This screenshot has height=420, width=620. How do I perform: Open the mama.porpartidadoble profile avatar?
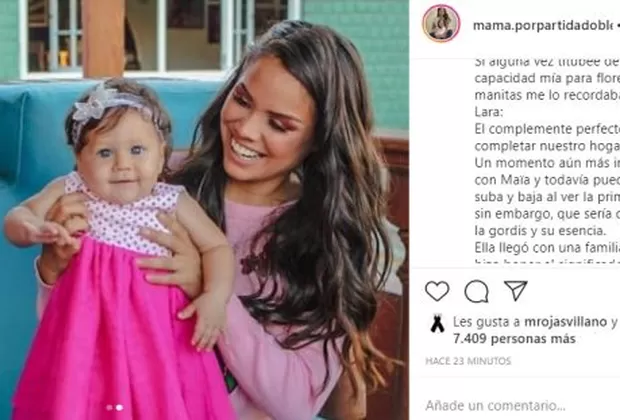click(441, 23)
